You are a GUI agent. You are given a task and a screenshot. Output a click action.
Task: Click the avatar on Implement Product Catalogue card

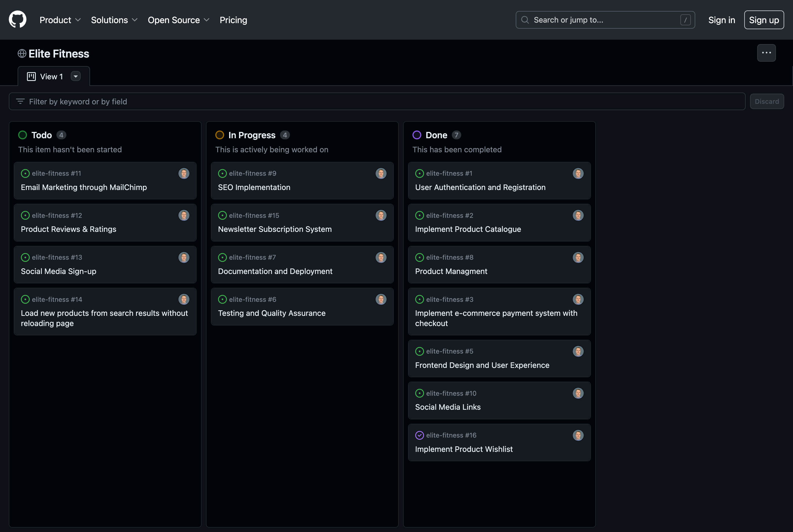tap(578, 215)
